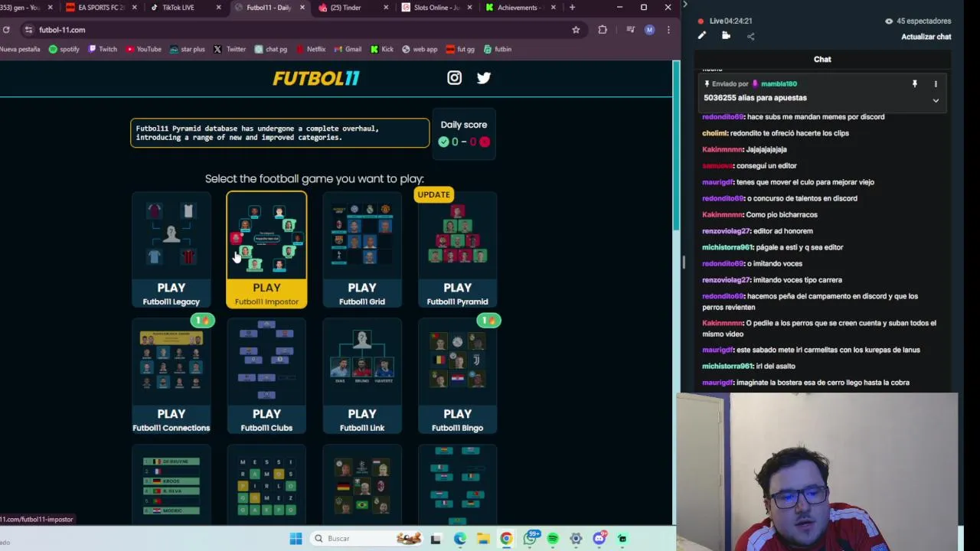Open the media control icon in Chrome

[630, 30]
